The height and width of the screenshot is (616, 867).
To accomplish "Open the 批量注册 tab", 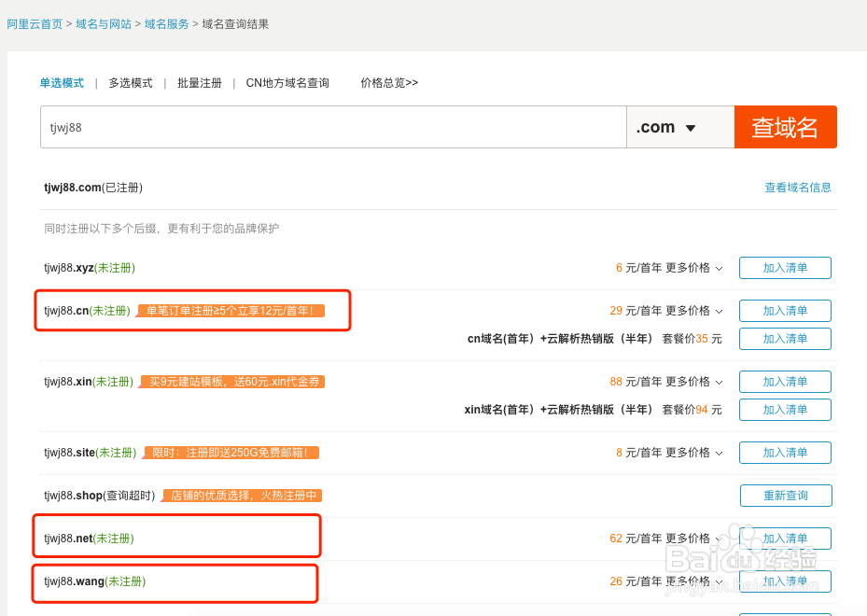I will (x=199, y=83).
